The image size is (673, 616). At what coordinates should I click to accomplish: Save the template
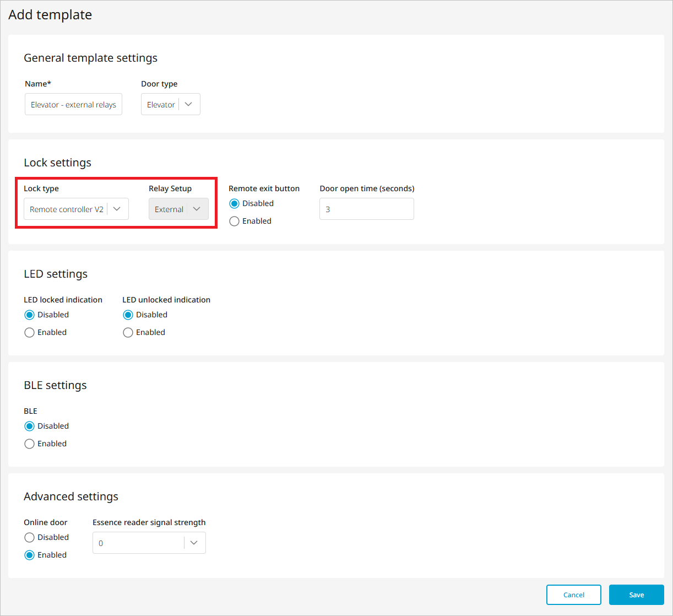[636, 595]
